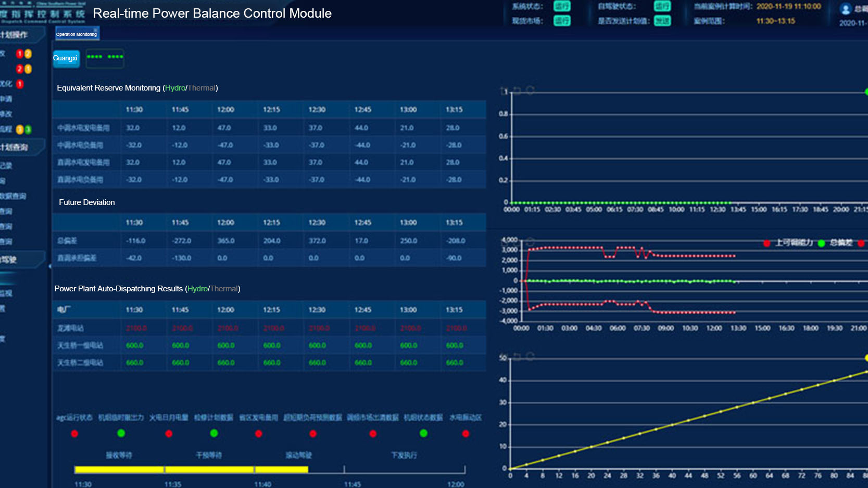
Task: Click zoom-reset icon on the bottom yellow-line chart
Action: coord(517,356)
